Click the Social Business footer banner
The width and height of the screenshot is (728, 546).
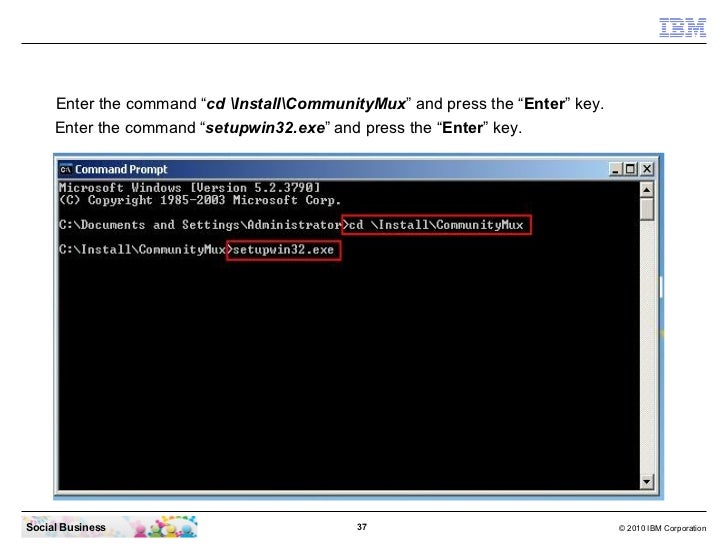(109, 527)
